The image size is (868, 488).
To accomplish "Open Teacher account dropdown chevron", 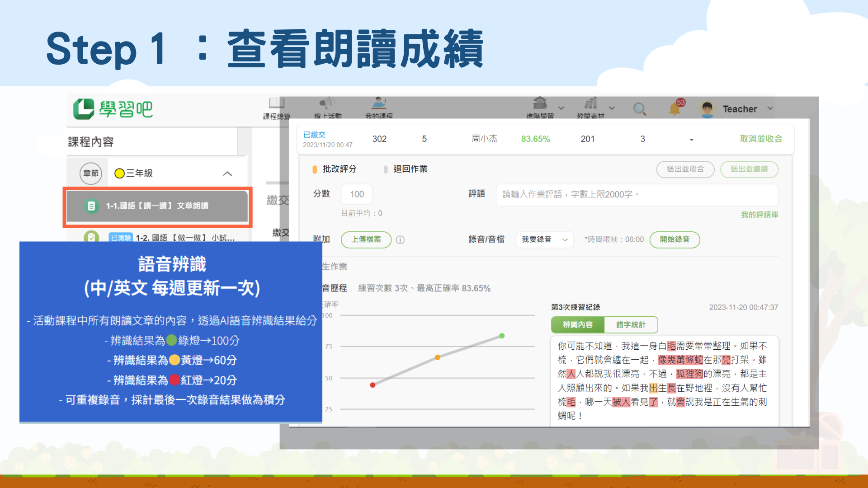I will point(770,108).
